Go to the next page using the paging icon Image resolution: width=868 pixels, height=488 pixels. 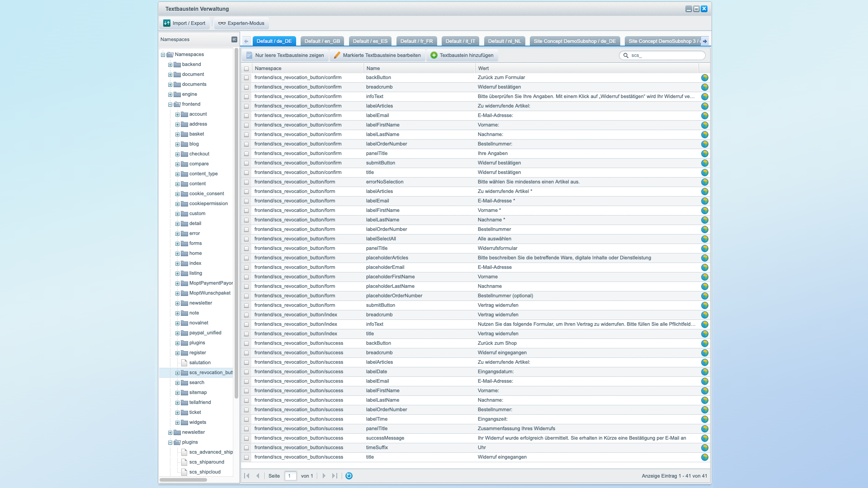(324, 476)
